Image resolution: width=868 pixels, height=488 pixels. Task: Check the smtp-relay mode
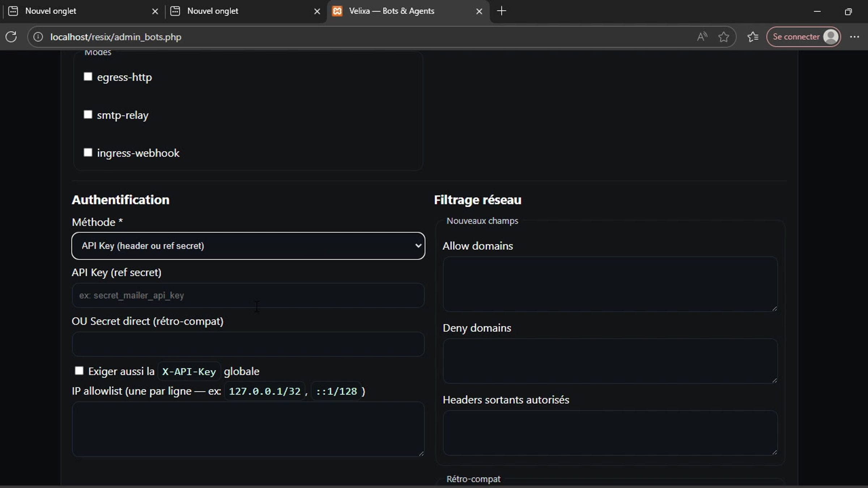88,115
